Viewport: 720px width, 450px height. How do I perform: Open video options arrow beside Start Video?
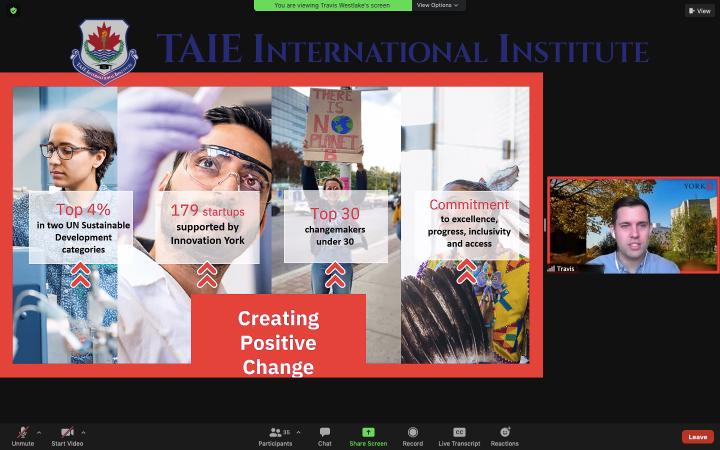click(83, 432)
